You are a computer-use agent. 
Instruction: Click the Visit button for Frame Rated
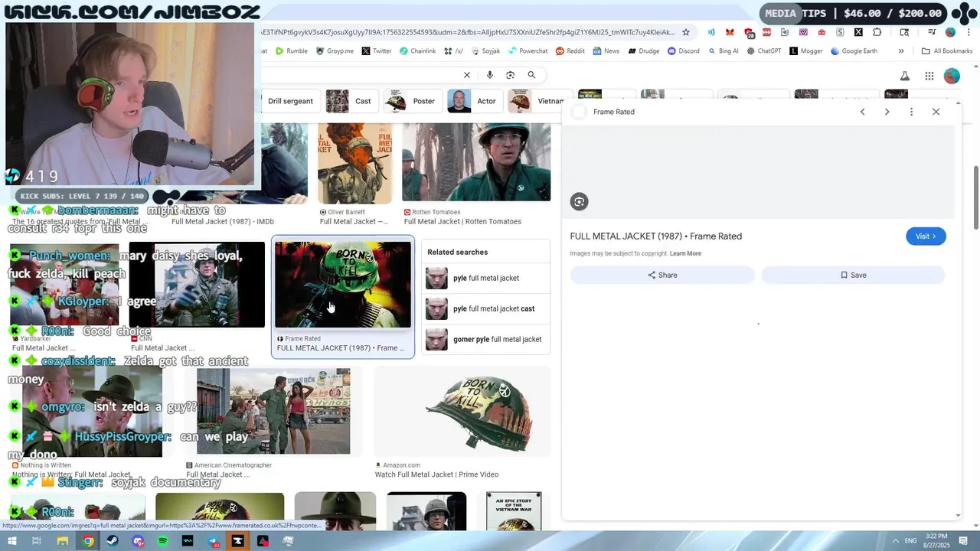pos(926,236)
